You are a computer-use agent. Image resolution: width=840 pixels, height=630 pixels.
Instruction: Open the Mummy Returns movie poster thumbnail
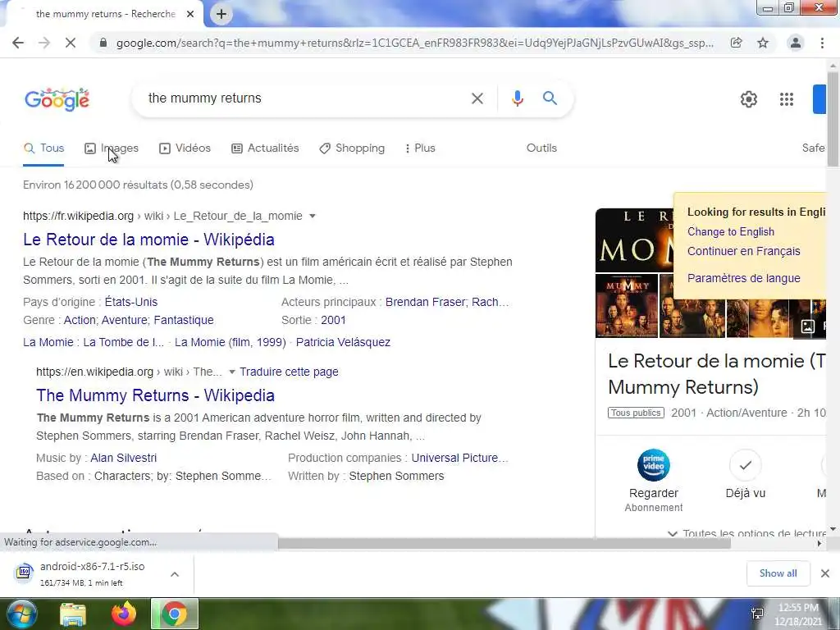pyautogui.click(x=627, y=306)
